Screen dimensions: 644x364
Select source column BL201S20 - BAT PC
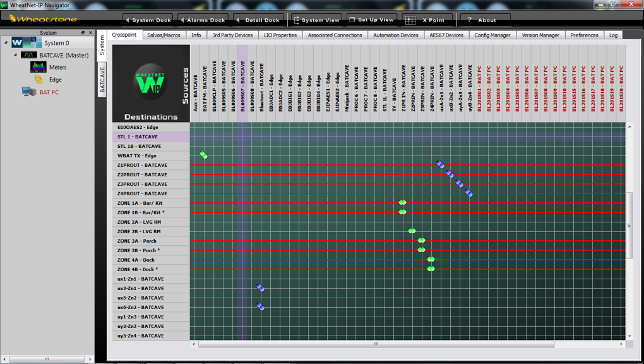pos(621,83)
